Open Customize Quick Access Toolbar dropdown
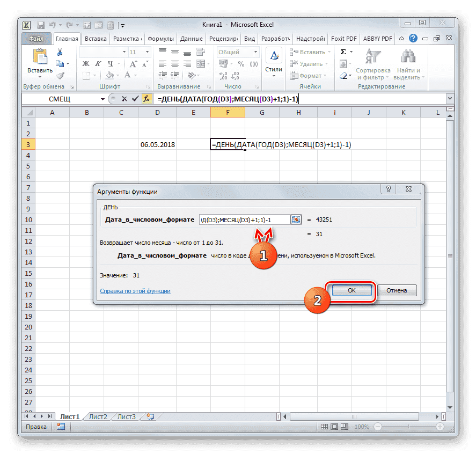The image size is (476, 454). point(123,25)
